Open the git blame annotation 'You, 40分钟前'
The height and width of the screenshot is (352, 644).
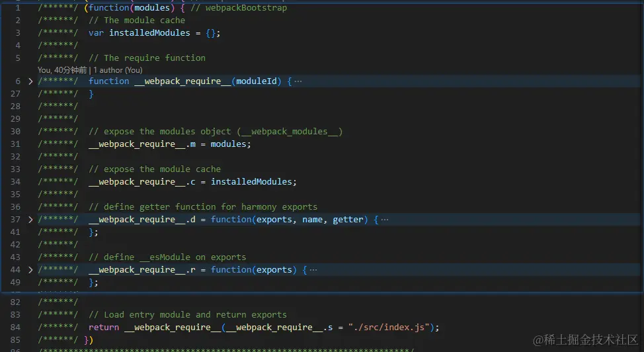tap(62, 70)
